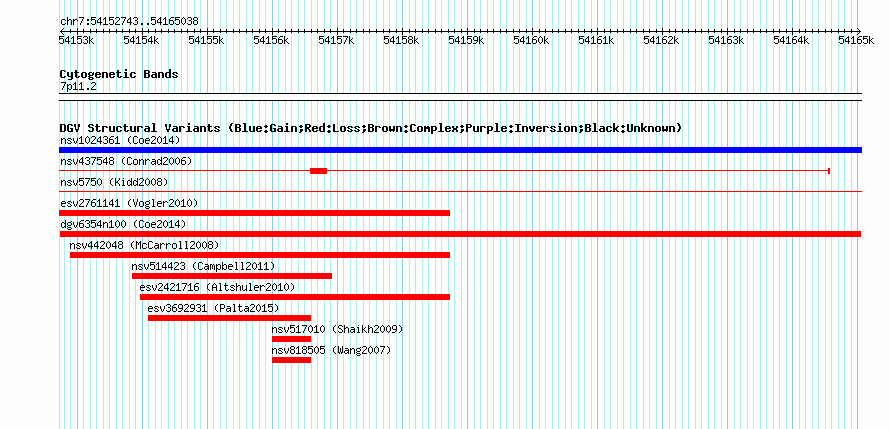Click the thick red block on nsv437548 track
This screenshot has height=429, width=890.
[318, 171]
